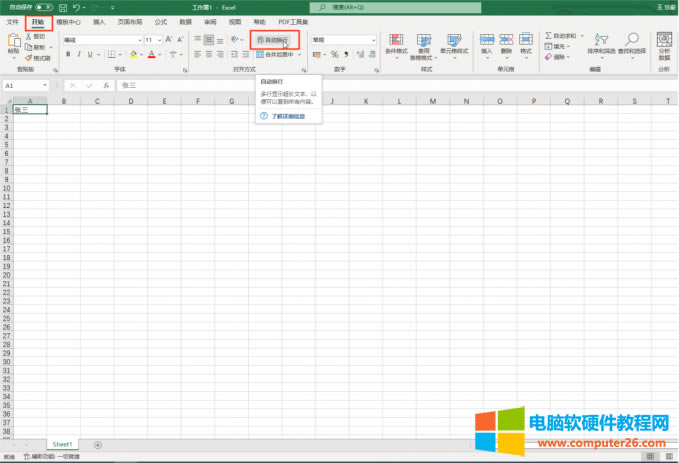Click the red font color swatch
The height and width of the screenshot is (463, 679).
click(150, 54)
